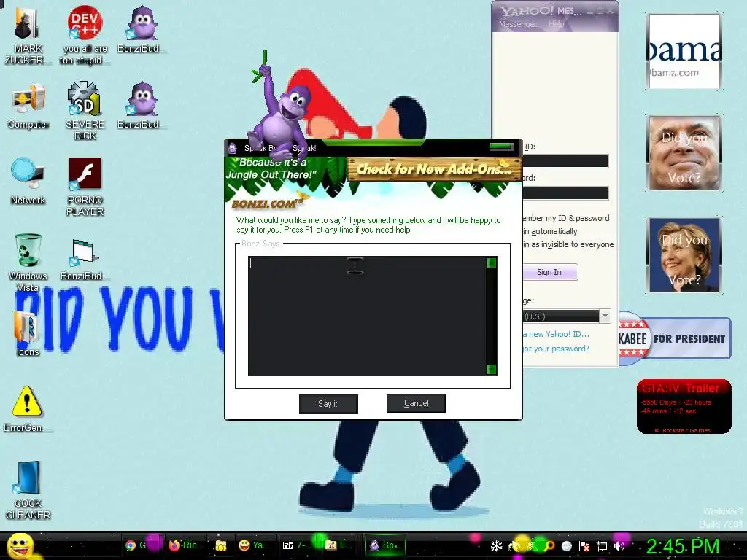The height and width of the screenshot is (560, 747).
Task: Open the smiley-face Start button
Action: pos(20,545)
